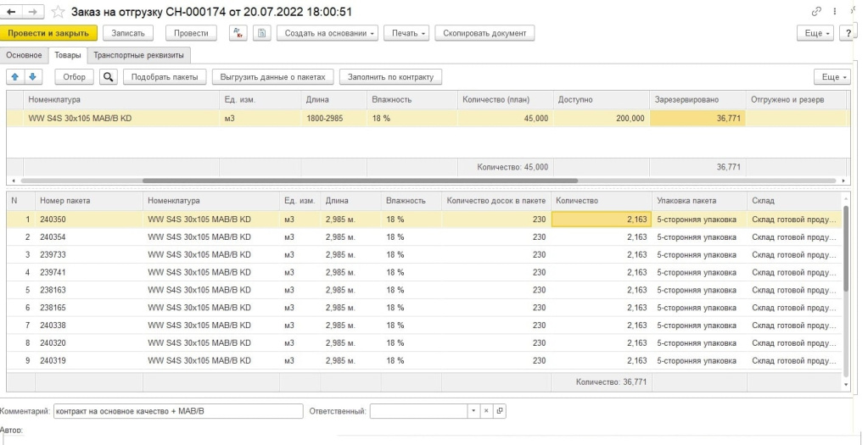Click the Склад column header
Image resolution: width=868 pixels, height=445 pixels.
click(794, 201)
